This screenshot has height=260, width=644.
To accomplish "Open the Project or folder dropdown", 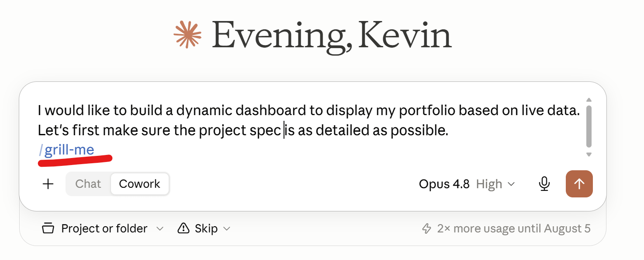I will click(x=103, y=228).
